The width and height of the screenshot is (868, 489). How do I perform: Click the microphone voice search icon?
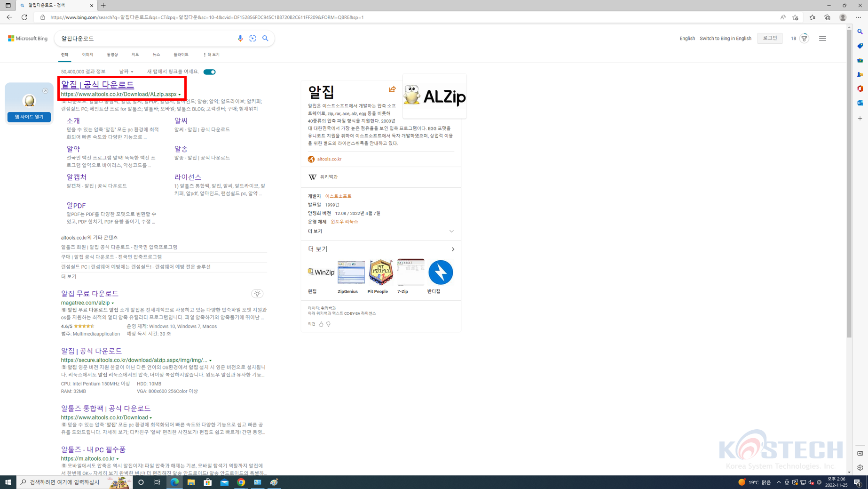[240, 39]
